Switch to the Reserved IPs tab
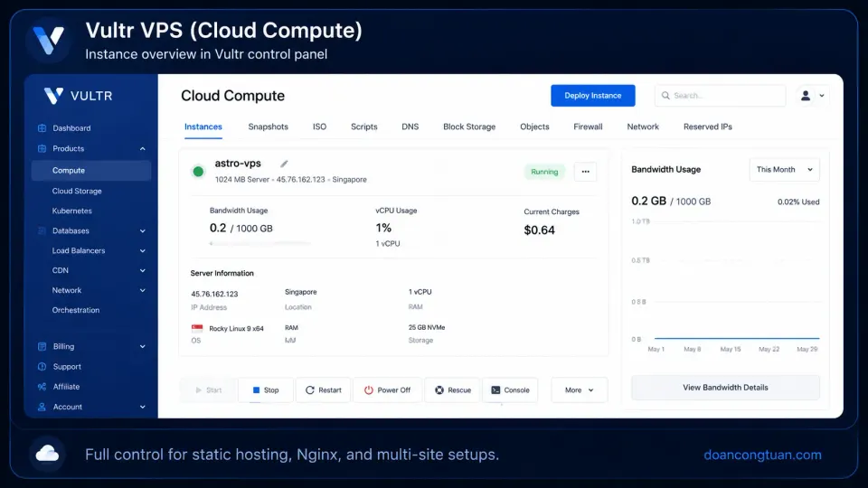The height and width of the screenshot is (488, 868). tap(707, 127)
